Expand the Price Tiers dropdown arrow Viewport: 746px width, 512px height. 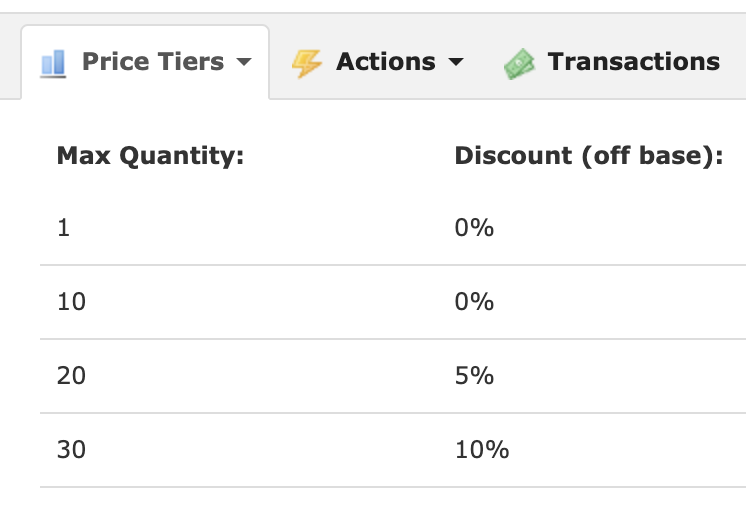(244, 62)
